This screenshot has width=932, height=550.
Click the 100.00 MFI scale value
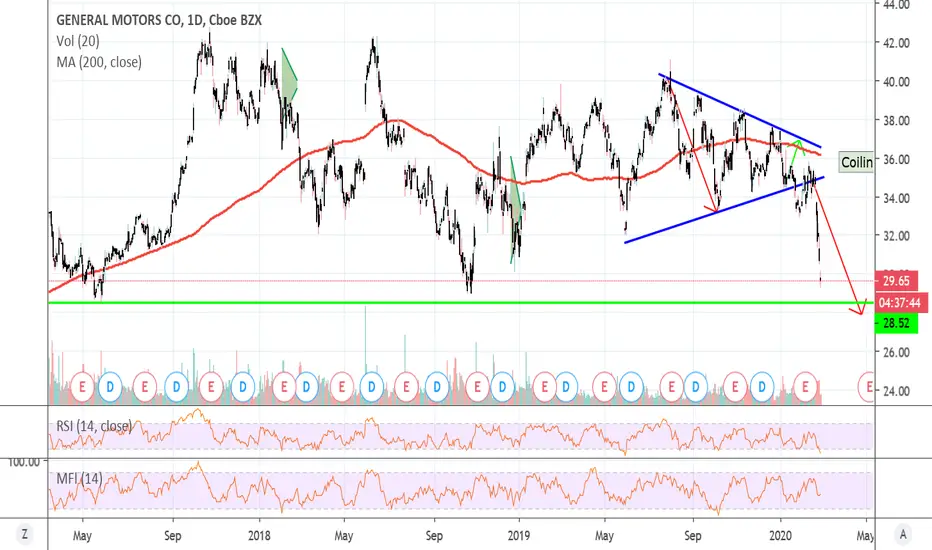[24, 462]
